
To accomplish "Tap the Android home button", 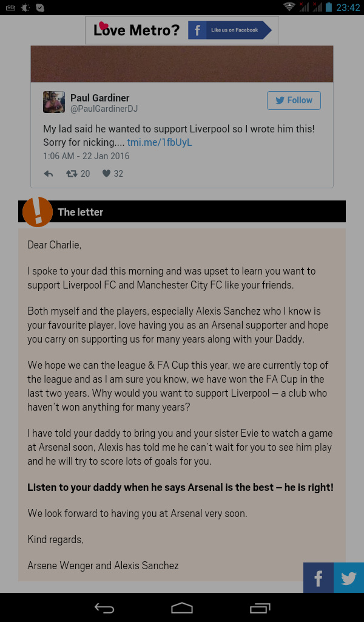I will click(182, 607).
